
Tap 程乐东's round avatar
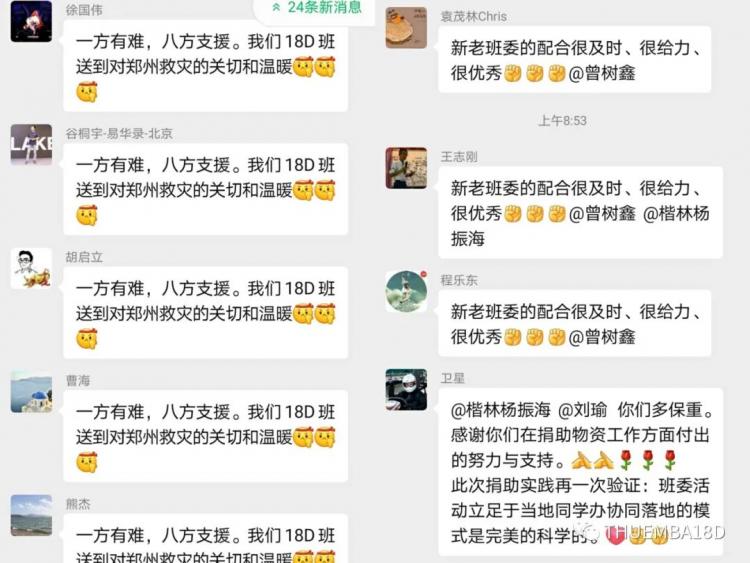(406, 291)
